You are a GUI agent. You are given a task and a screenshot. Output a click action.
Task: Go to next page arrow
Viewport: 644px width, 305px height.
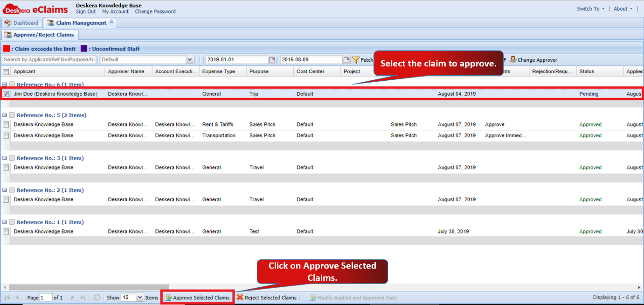[x=72, y=297]
